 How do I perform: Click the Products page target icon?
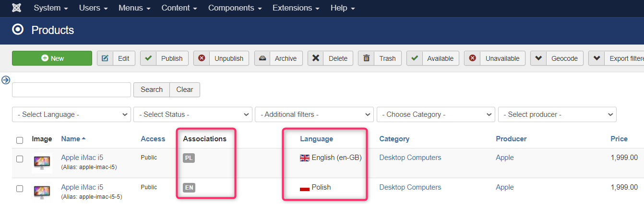18,30
